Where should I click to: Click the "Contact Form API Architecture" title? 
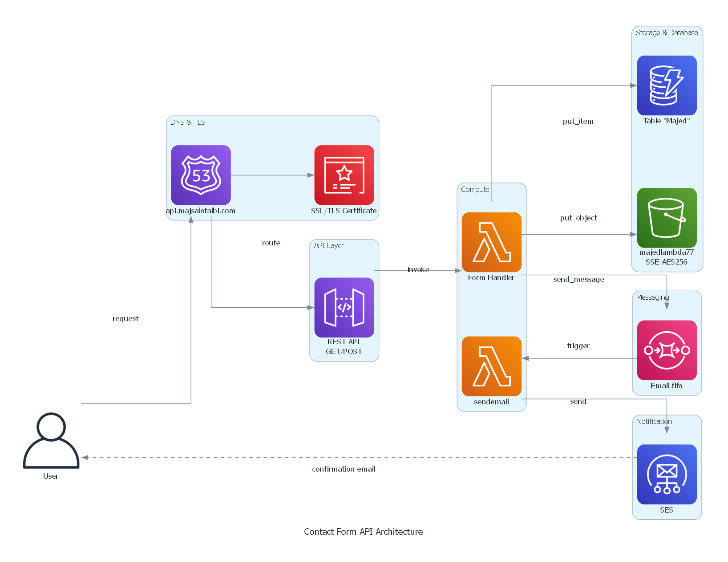click(x=363, y=532)
